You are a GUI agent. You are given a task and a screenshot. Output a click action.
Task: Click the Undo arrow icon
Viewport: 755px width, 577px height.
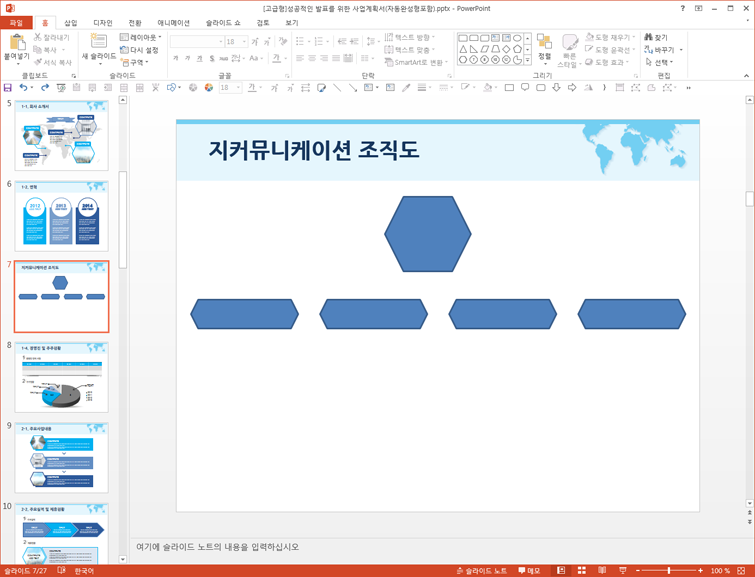click(x=23, y=88)
